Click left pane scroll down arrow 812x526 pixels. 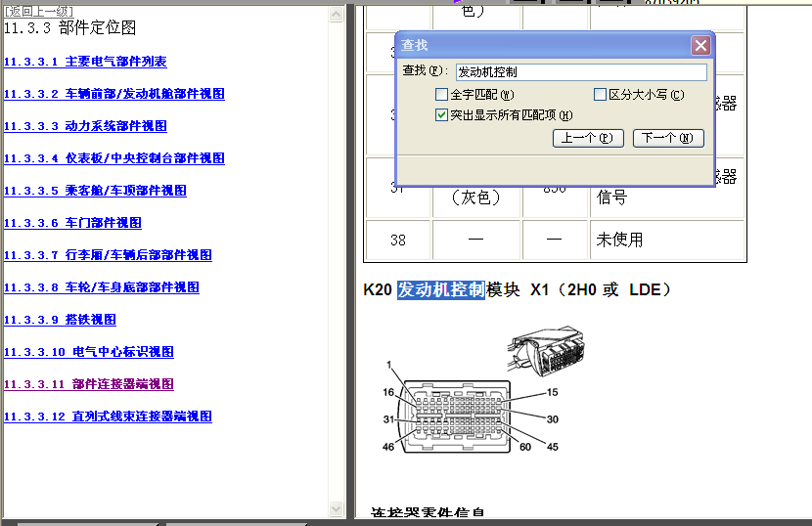(337, 509)
